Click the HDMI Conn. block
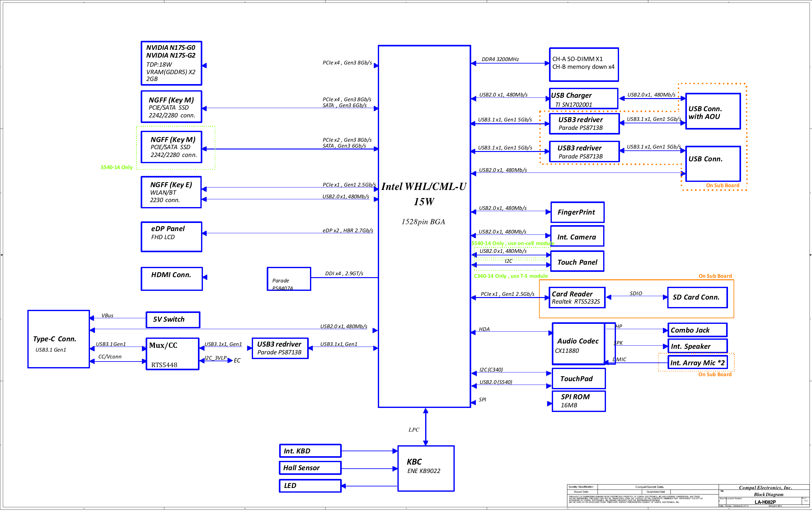 coord(171,279)
